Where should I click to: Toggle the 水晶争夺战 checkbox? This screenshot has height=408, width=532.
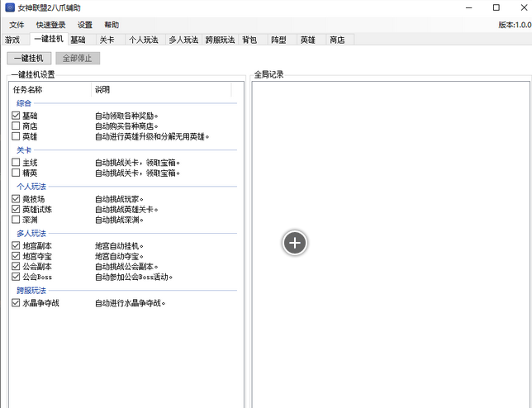point(16,303)
